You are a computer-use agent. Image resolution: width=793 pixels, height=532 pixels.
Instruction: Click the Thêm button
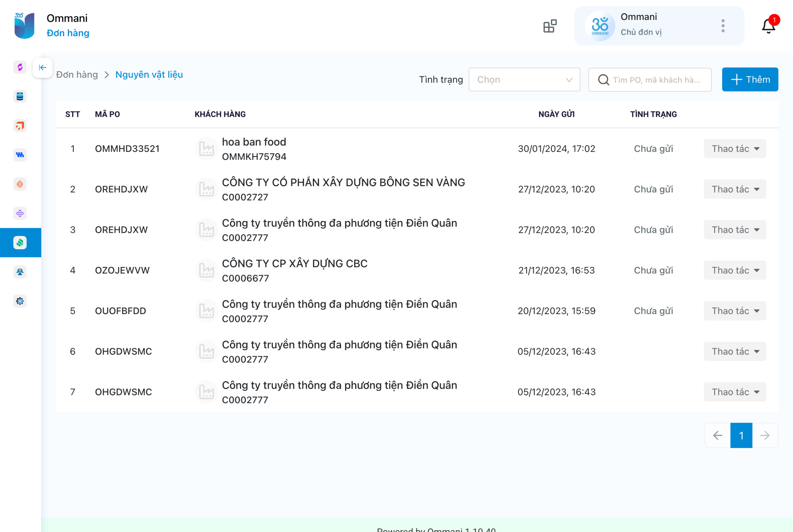point(750,79)
